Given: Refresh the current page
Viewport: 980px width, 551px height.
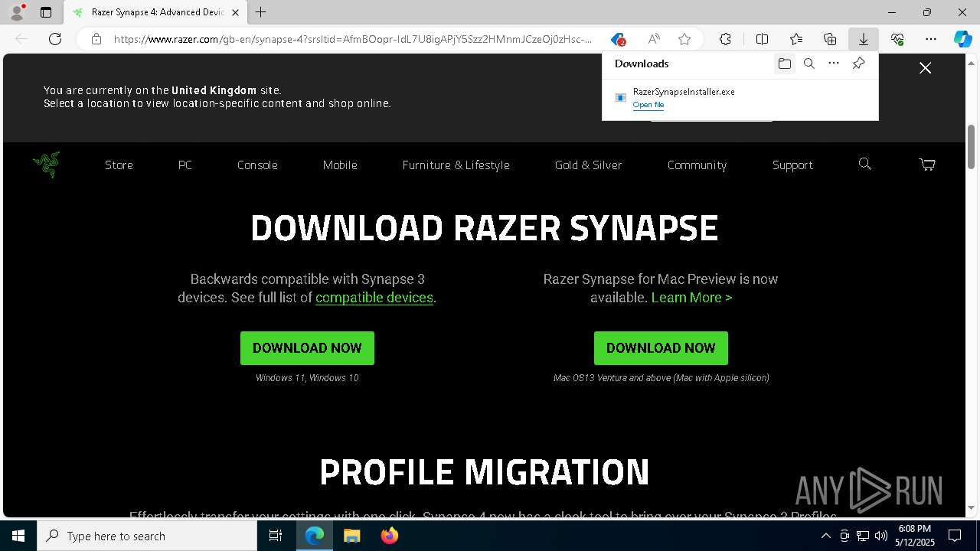Looking at the screenshot, I should [55, 39].
